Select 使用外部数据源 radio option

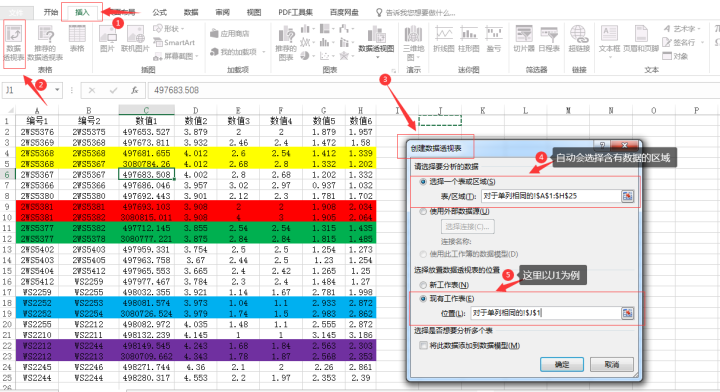pos(423,212)
